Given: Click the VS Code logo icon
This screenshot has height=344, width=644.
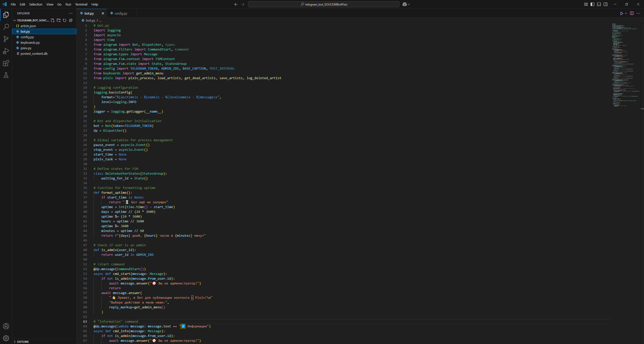Looking at the screenshot, I should click(5, 4).
